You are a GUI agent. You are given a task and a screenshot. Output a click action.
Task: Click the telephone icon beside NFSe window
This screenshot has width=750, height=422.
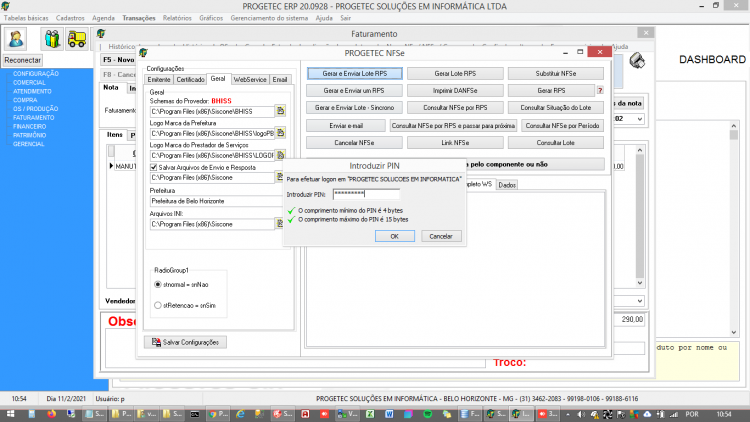(x=637, y=61)
